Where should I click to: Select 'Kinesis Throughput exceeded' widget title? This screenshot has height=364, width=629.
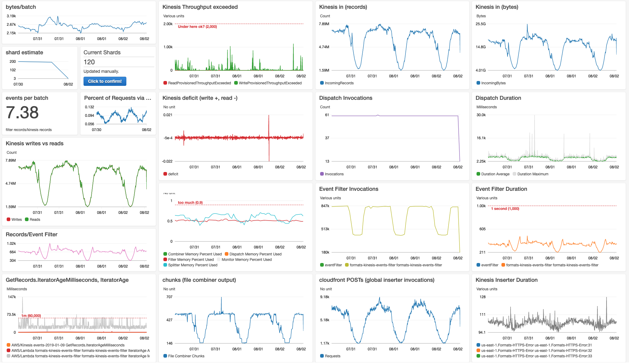pos(200,7)
